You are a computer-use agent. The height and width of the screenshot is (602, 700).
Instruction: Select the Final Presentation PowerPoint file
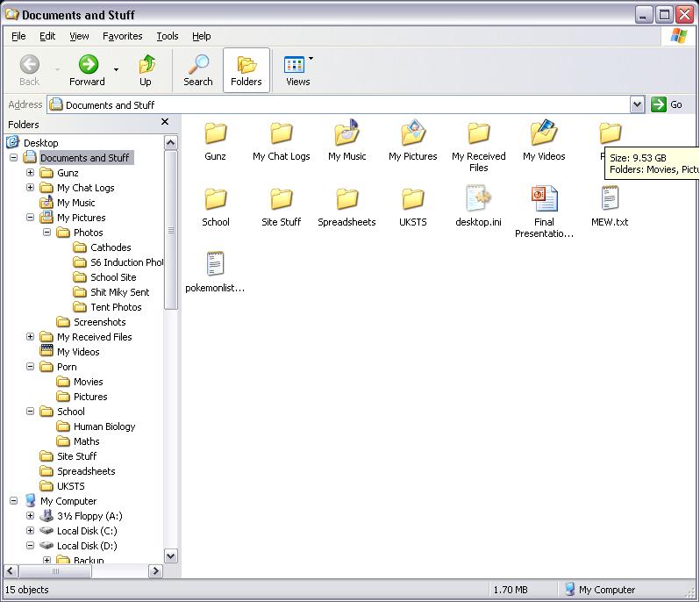[x=544, y=200]
